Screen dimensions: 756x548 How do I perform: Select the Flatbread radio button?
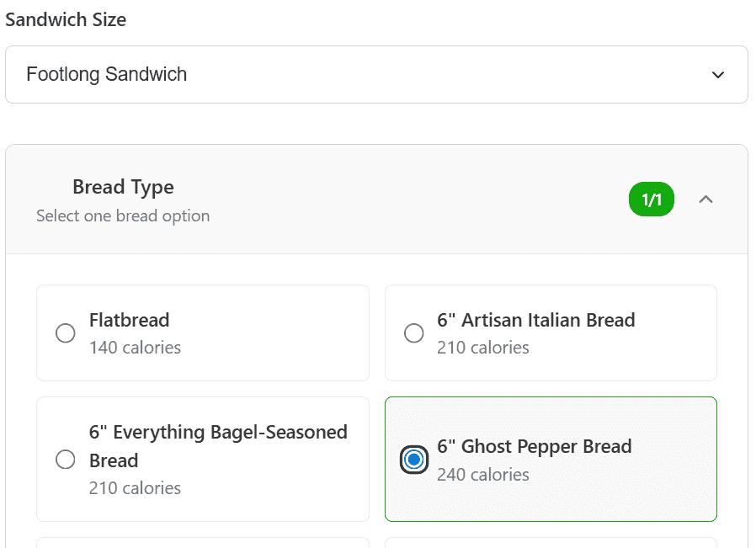pos(66,333)
